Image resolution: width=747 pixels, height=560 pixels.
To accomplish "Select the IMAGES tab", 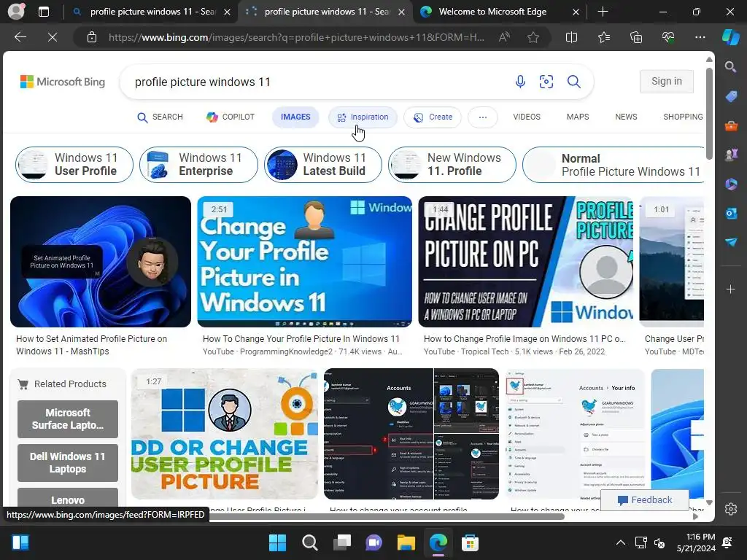I will click(295, 117).
